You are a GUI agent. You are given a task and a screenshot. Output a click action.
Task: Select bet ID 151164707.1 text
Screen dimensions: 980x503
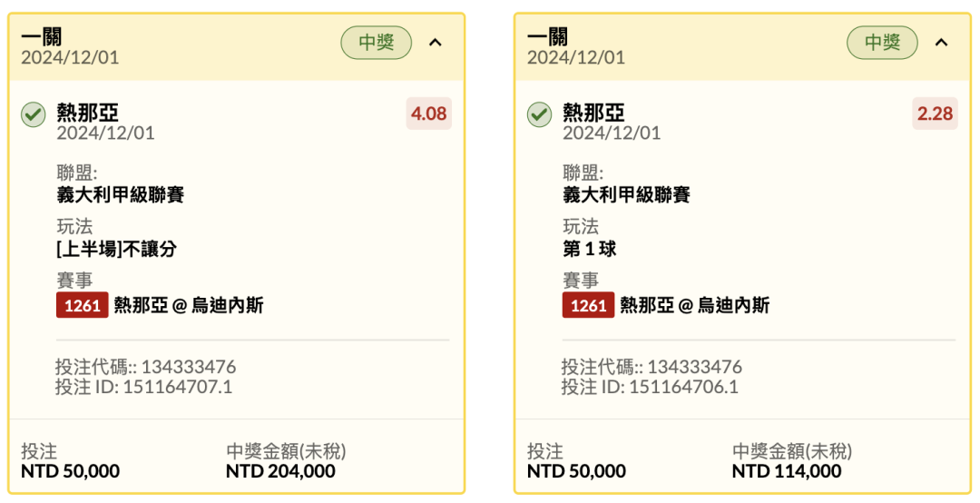143,387
